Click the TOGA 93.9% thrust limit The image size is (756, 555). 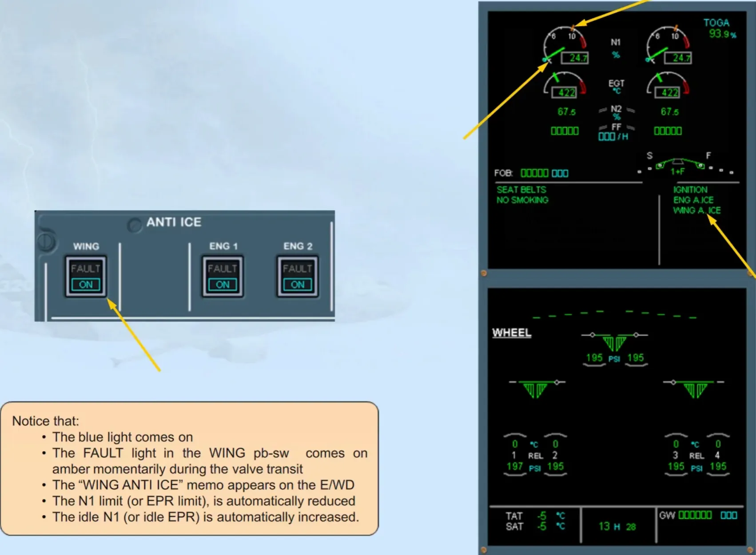(720, 28)
